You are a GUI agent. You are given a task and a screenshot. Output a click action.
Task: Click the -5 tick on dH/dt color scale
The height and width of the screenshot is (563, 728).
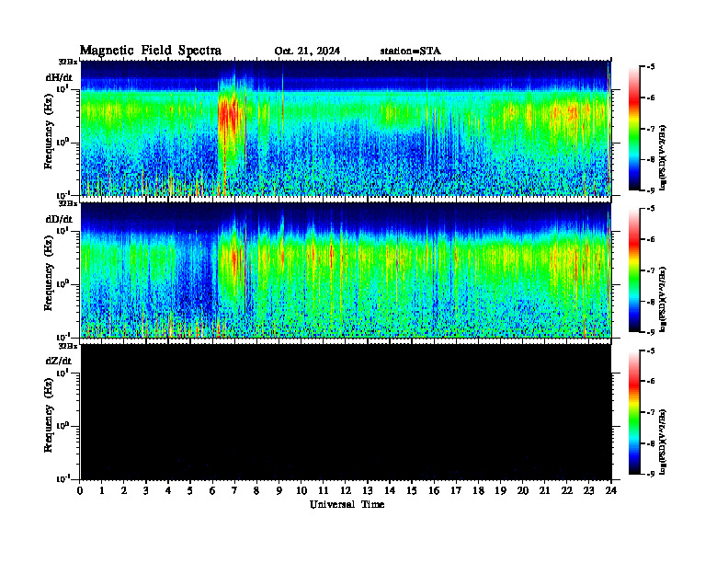coord(651,67)
